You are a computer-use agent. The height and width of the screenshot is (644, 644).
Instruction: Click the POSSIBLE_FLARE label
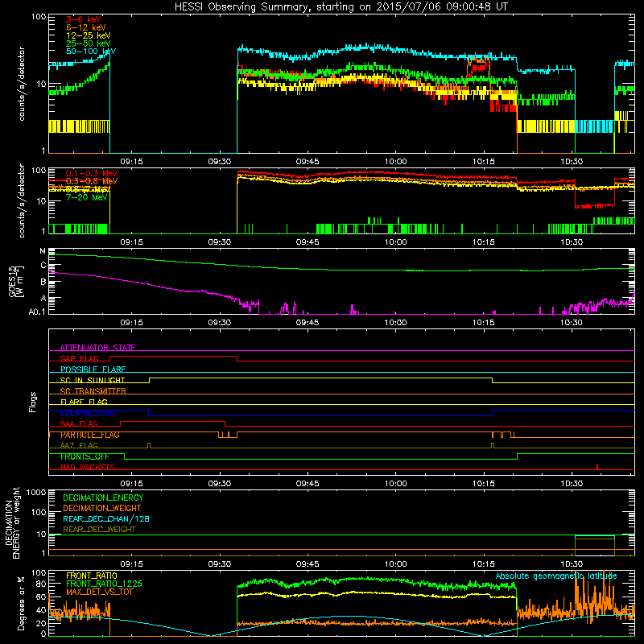[93, 369]
